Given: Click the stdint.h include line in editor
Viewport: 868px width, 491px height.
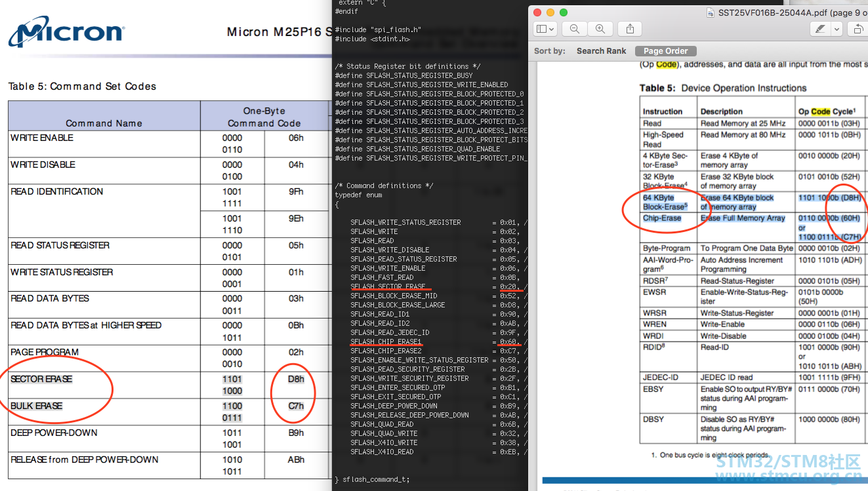Looking at the screenshot, I should [372, 39].
